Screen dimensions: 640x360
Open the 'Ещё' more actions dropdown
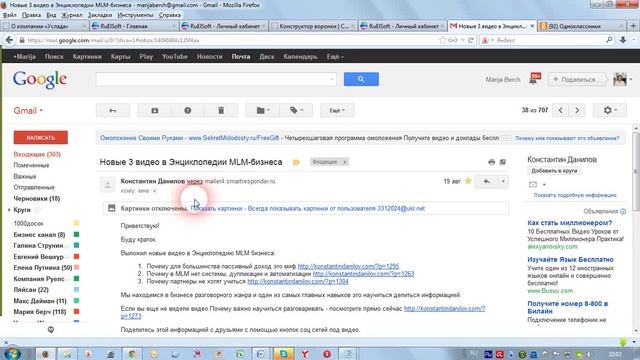(337, 111)
